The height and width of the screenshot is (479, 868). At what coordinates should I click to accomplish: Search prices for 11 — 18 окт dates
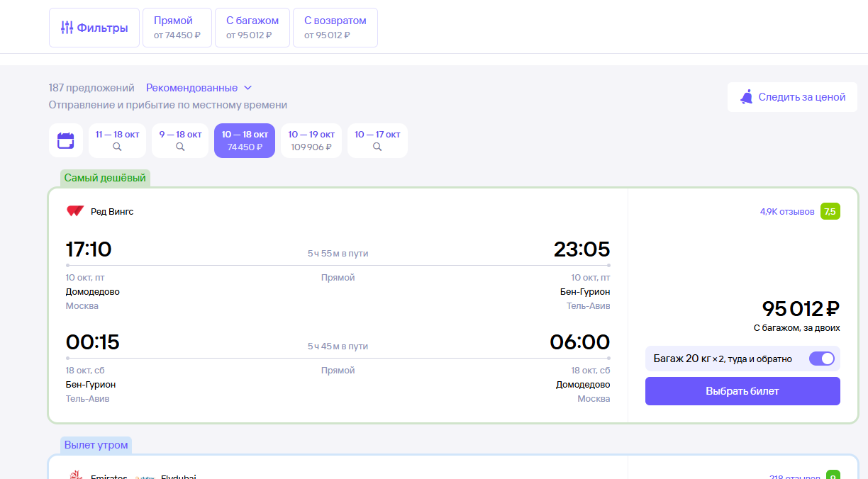coord(117,140)
